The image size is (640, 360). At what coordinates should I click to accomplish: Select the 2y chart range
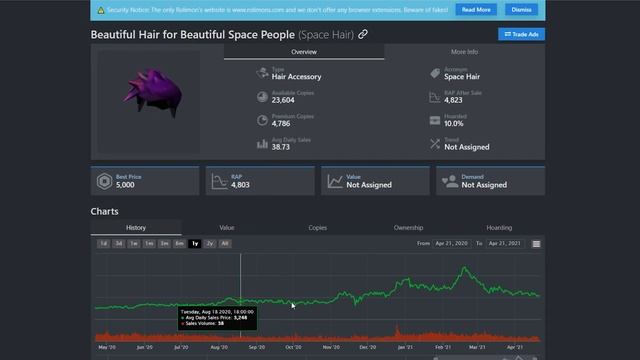point(210,244)
